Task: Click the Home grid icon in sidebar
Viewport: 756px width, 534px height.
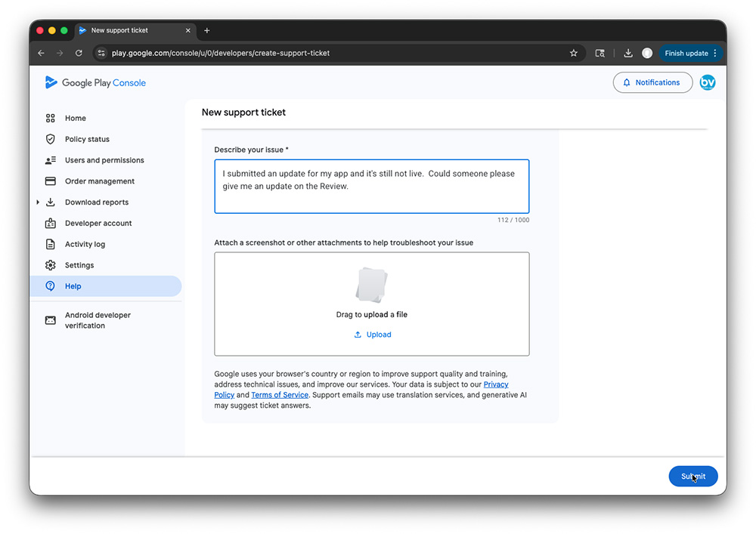Action: pyautogui.click(x=50, y=118)
